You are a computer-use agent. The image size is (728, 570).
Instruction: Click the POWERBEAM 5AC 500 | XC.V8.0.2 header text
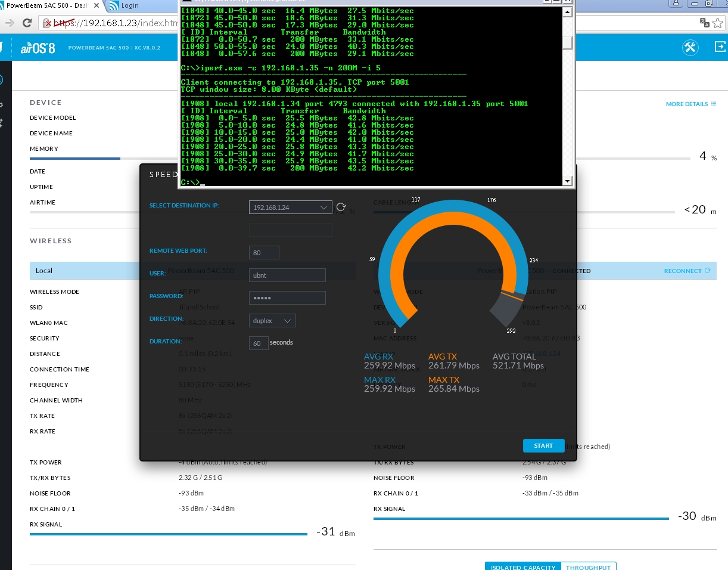pos(114,48)
